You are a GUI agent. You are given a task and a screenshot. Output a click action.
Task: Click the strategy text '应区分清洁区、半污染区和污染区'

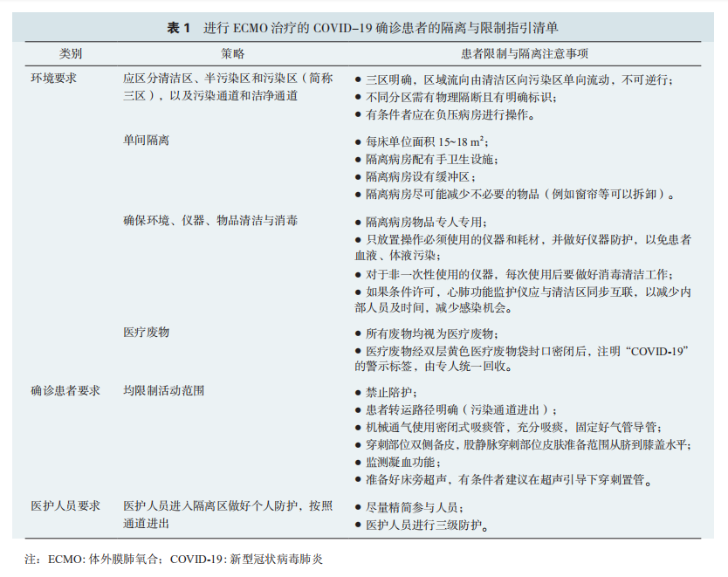coord(210,78)
